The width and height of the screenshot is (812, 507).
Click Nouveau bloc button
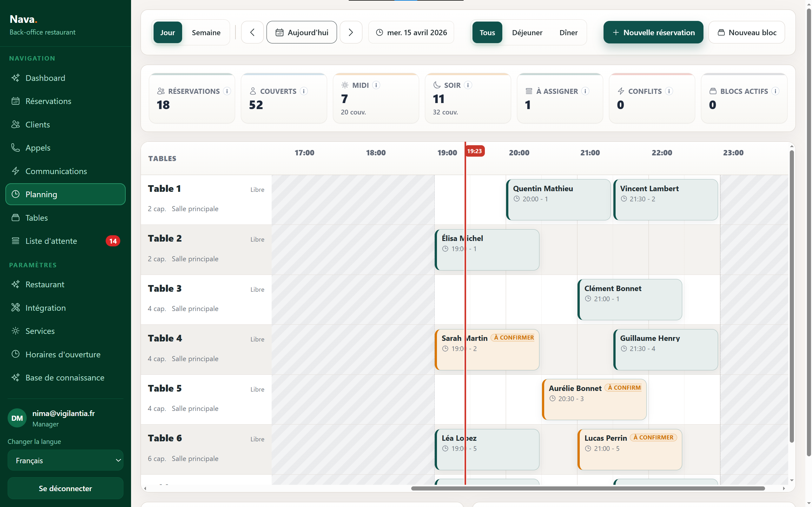pyautogui.click(x=747, y=32)
